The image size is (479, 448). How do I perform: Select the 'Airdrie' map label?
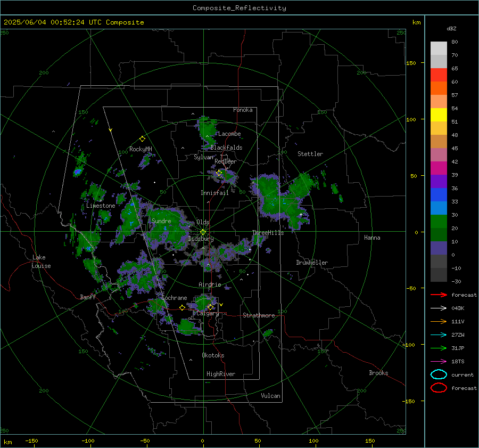point(210,284)
